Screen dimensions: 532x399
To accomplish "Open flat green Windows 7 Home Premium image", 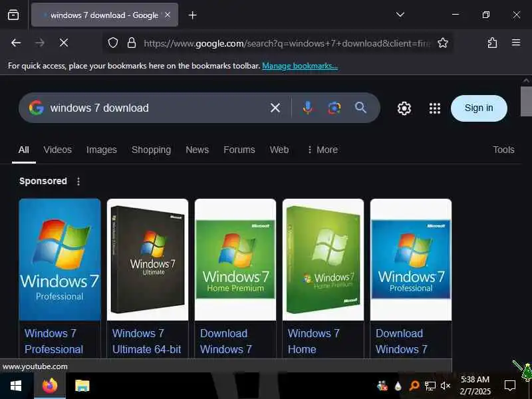I will (235, 259).
